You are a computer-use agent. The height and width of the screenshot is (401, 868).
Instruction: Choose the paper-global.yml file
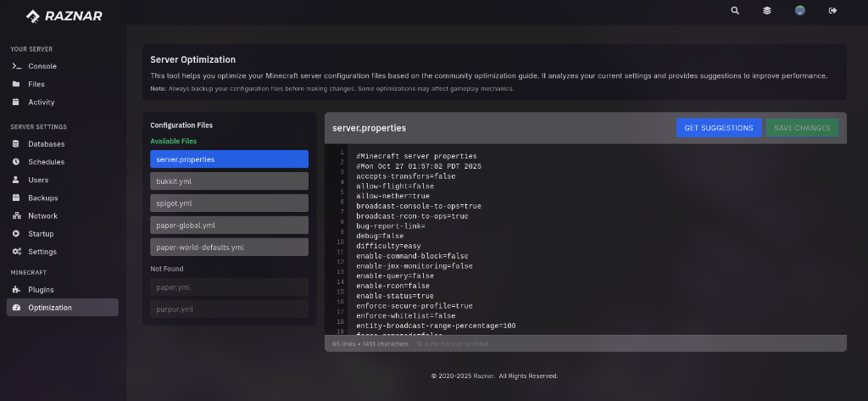coord(229,226)
